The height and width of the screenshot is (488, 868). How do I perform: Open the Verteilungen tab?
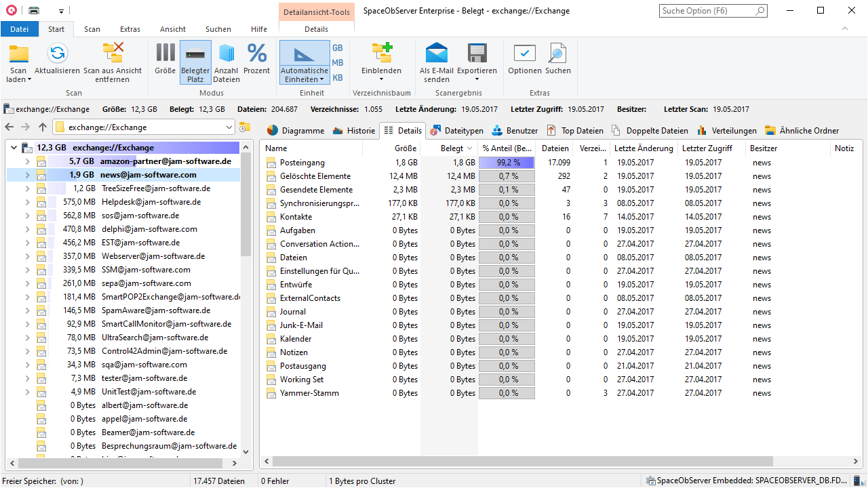click(x=727, y=131)
